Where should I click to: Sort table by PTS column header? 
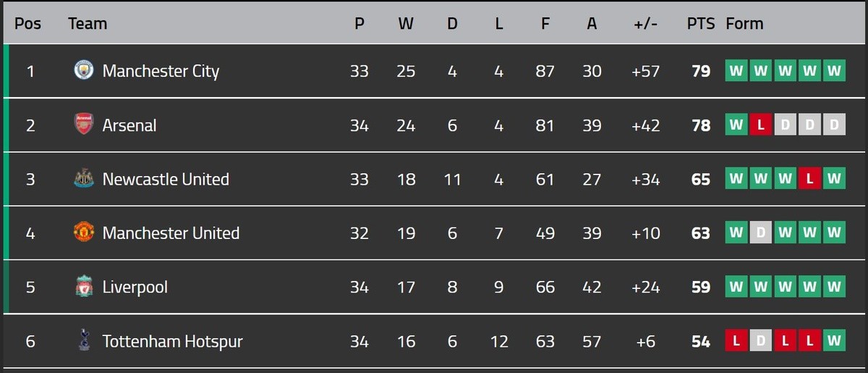[700, 23]
